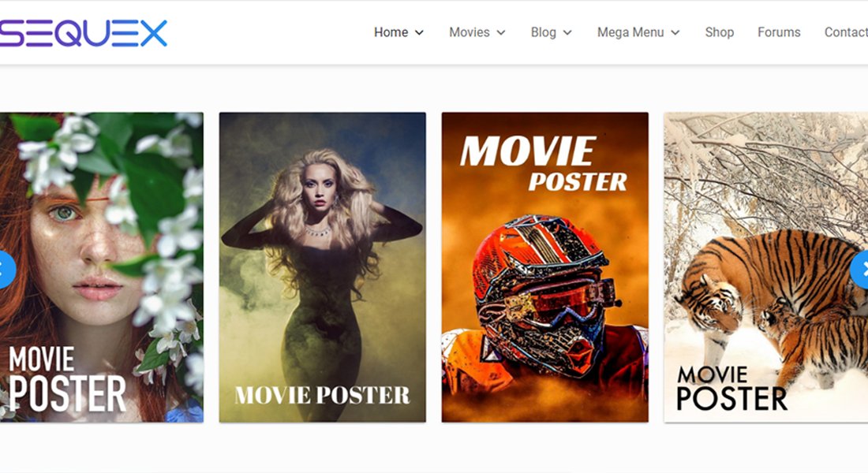
Task: Expand the Blog dropdown chevron
Action: 569,33
